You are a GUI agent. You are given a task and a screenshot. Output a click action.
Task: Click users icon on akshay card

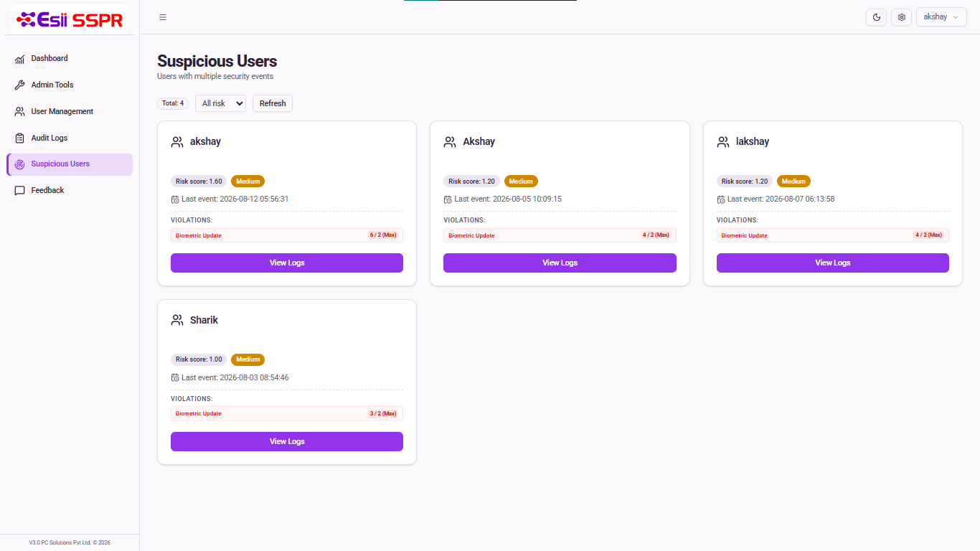(x=177, y=142)
